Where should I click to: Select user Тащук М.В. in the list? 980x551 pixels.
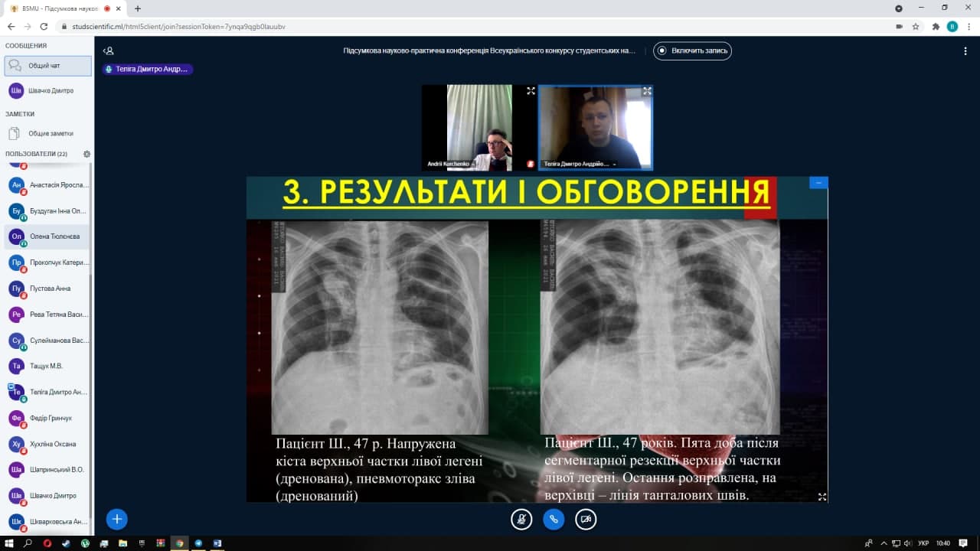tap(47, 366)
